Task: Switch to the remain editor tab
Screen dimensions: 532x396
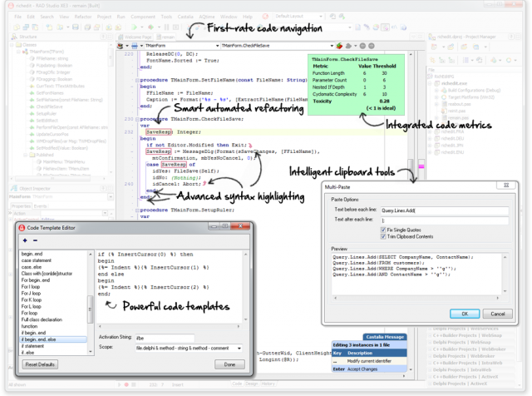Action: [165, 37]
